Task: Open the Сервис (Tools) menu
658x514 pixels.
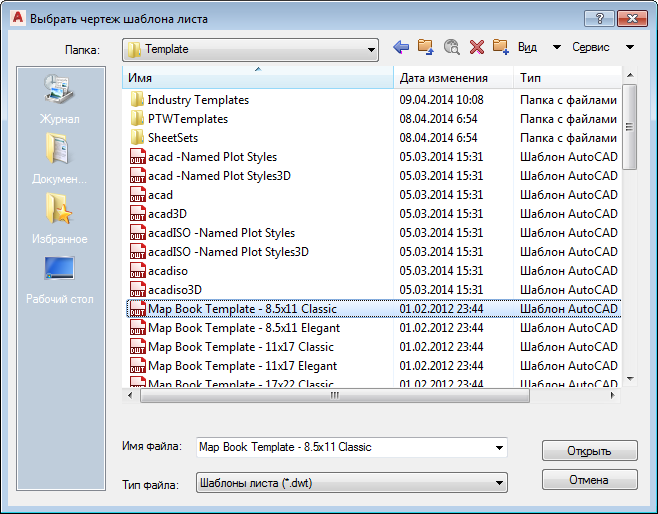Action: [x=590, y=47]
